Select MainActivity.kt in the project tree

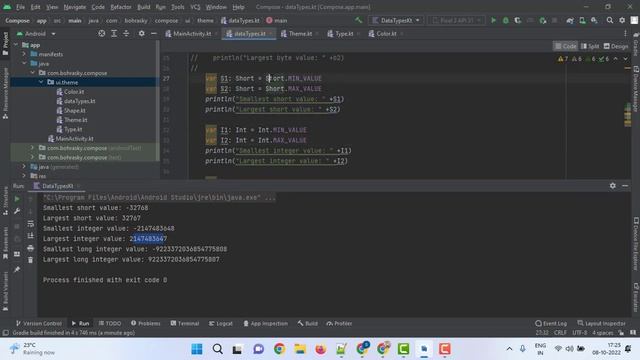pyautogui.click(x=71, y=138)
